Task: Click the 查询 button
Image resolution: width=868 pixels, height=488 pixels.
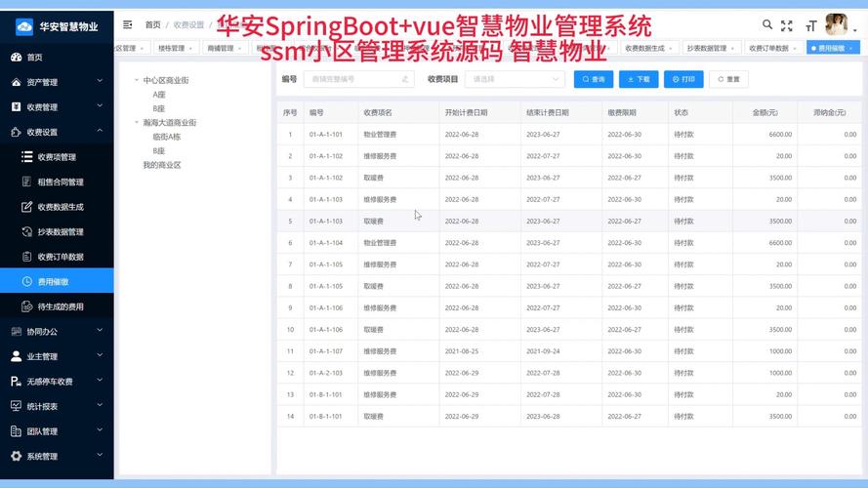Action: (594, 79)
